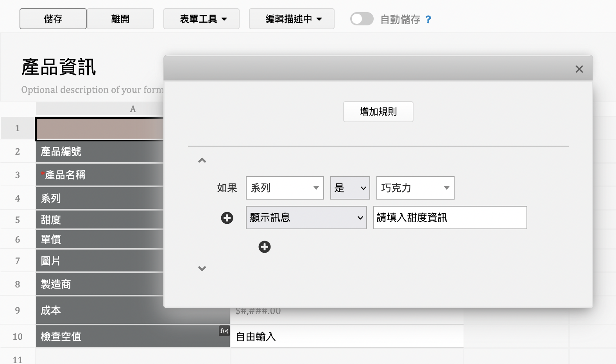Open the 是 condition dropdown
The height and width of the screenshot is (364, 616).
coord(350,188)
